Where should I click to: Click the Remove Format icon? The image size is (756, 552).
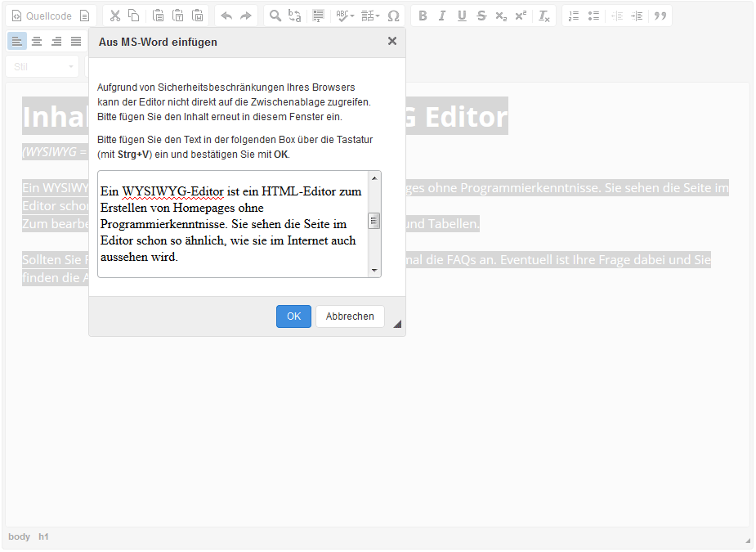544,16
